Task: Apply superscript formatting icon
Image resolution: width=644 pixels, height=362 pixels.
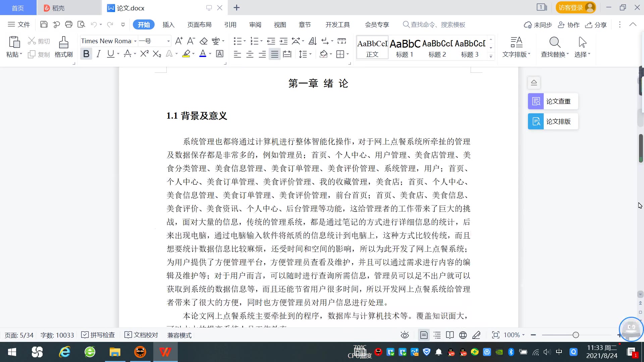Action: coord(144,54)
